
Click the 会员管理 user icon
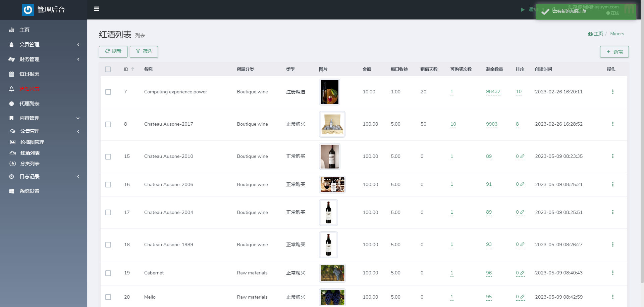[11, 45]
